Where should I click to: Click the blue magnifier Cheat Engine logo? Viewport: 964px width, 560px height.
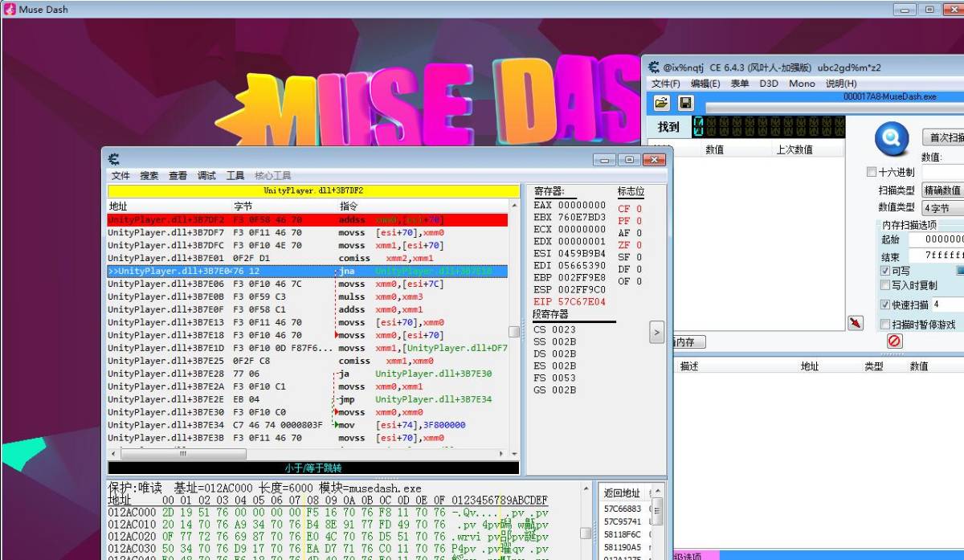point(891,140)
